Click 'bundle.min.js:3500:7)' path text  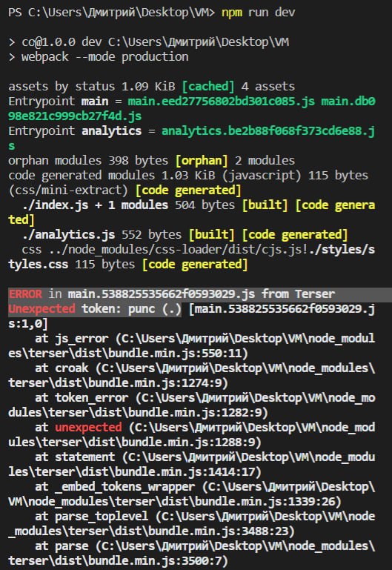click(x=158, y=561)
